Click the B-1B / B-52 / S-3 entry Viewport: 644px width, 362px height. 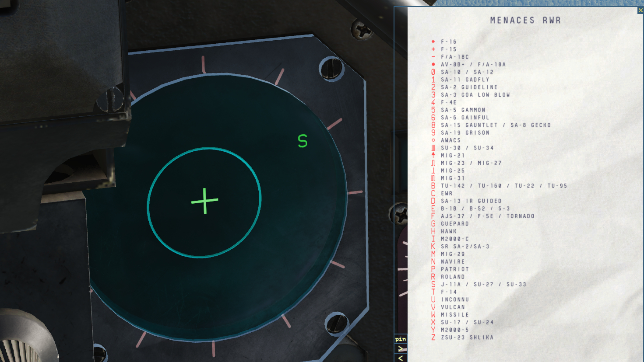point(475,209)
